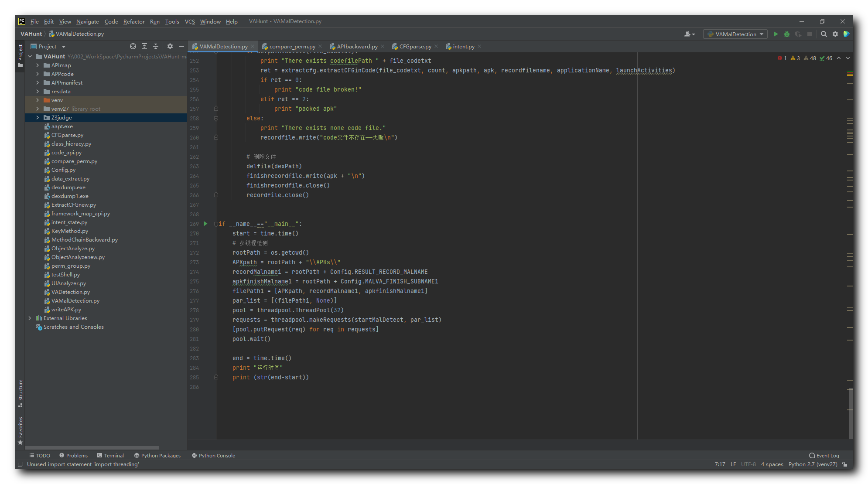
Task: Open Project panel options gear
Action: pos(170,46)
